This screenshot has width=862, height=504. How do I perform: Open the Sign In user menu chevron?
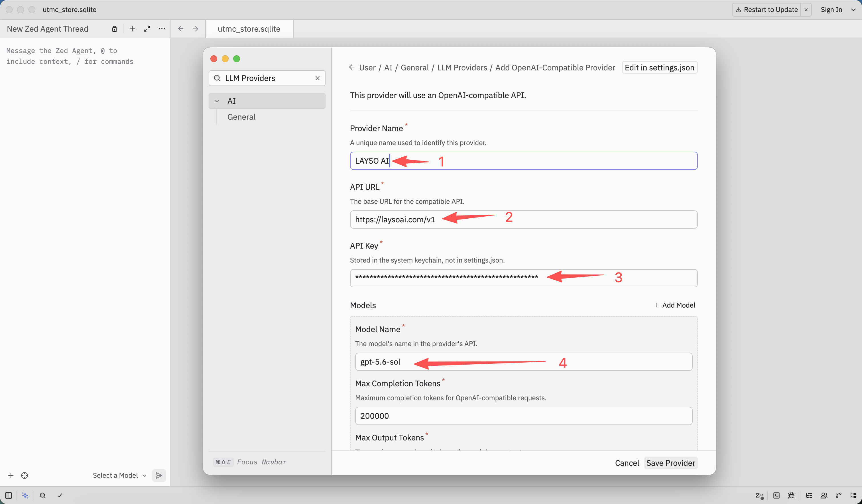[x=853, y=10]
